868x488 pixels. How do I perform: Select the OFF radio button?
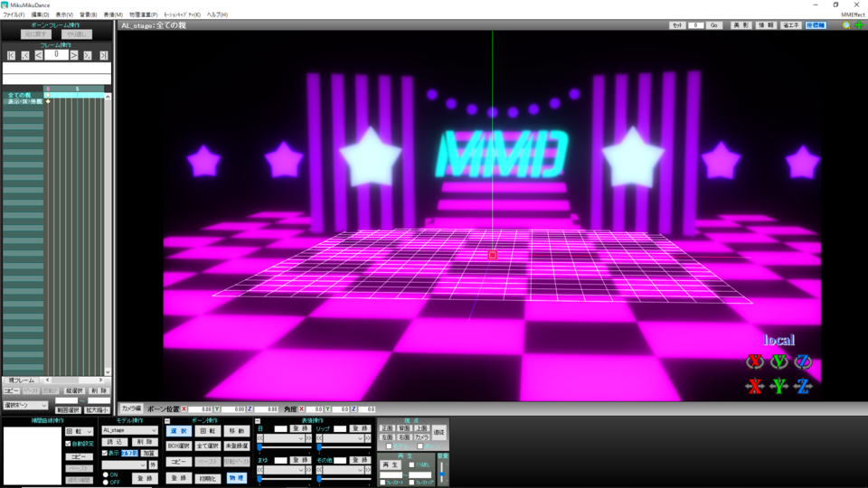[105, 482]
